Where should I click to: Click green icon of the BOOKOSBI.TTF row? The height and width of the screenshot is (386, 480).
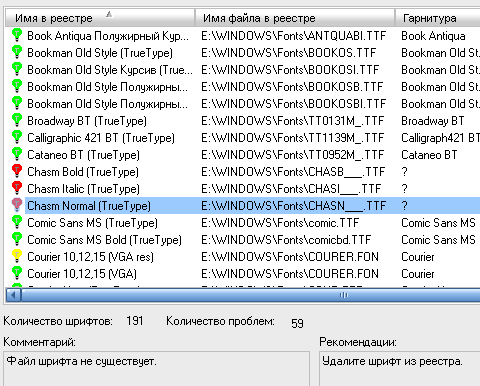tap(17, 103)
